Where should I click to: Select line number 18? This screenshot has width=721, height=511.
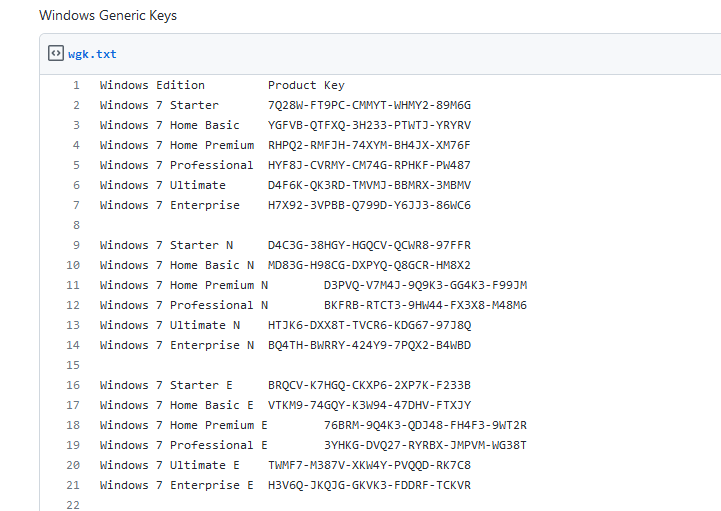(73, 425)
